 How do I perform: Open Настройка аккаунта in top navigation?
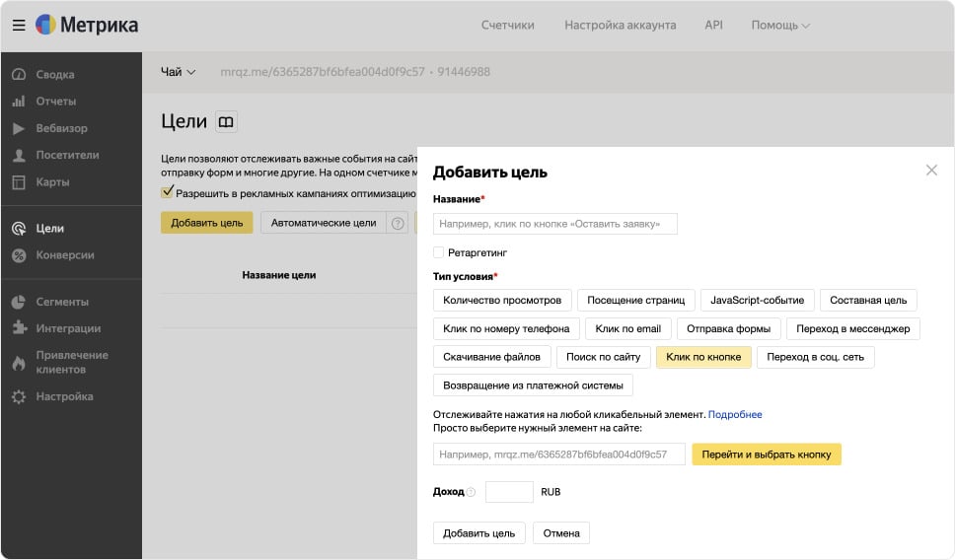point(620,26)
